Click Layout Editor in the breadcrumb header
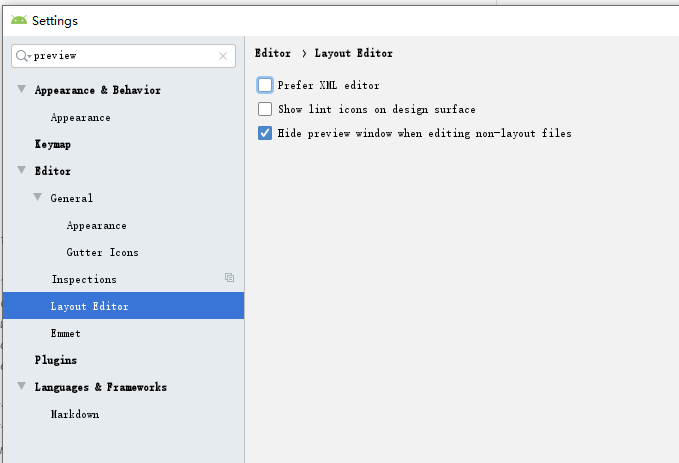The height and width of the screenshot is (463, 679). pos(354,53)
